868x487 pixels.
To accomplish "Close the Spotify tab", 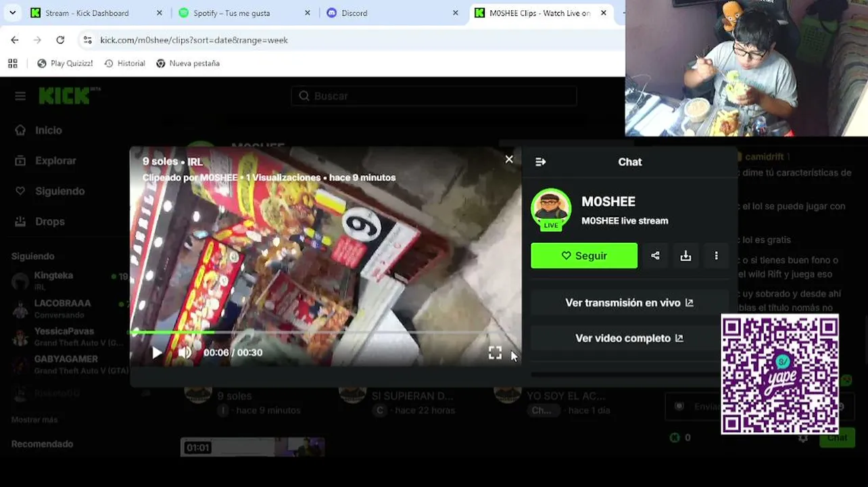I will coord(307,13).
